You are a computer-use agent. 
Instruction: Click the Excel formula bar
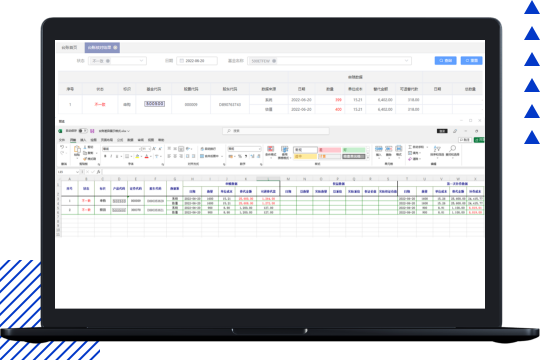tap(293, 172)
